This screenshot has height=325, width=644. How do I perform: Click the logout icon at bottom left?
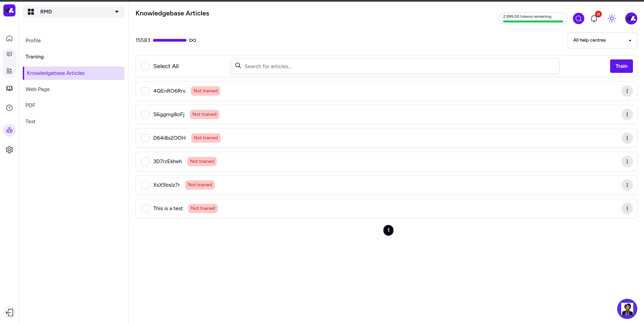pyautogui.click(x=9, y=313)
